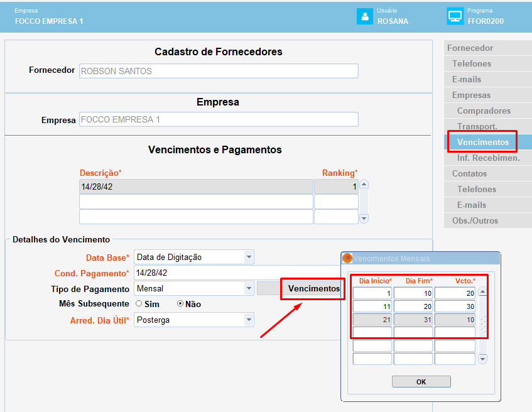Screen dimensions: 532x412
Task: Click the orange icon in Vencimentos Mensais title bar
Action: click(x=347, y=258)
